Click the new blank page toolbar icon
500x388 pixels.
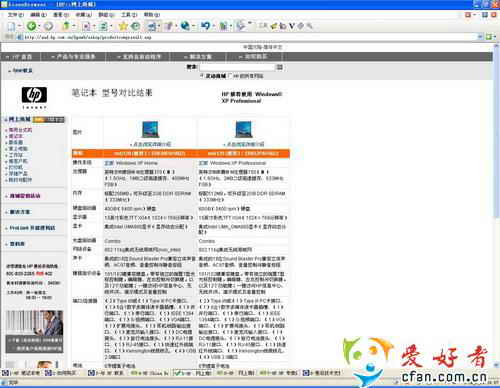tap(11, 26)
